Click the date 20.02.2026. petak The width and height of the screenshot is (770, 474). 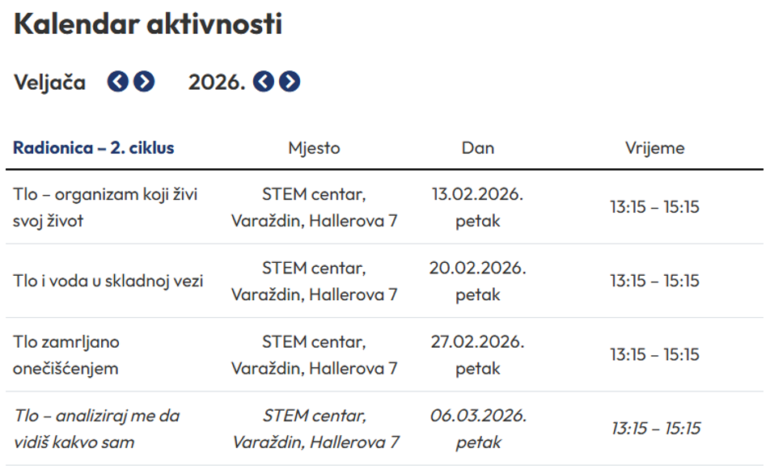click(x=478, y=281)
